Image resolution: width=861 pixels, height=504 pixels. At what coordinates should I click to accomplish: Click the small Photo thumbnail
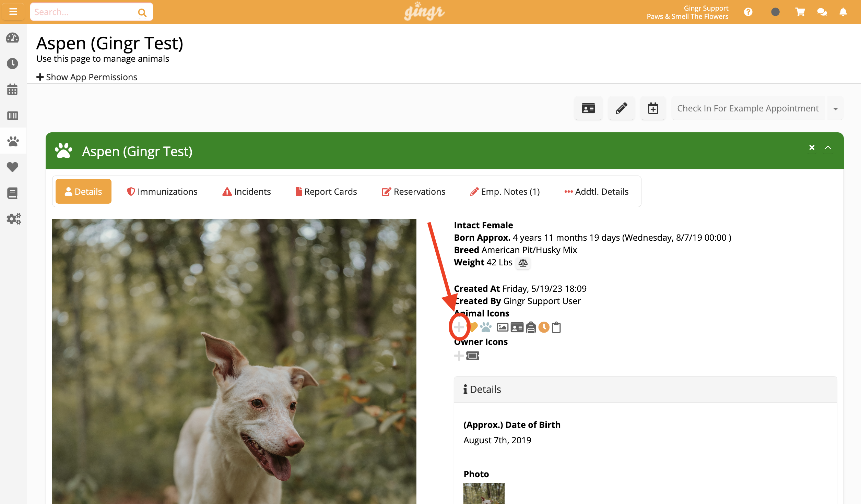484,493
